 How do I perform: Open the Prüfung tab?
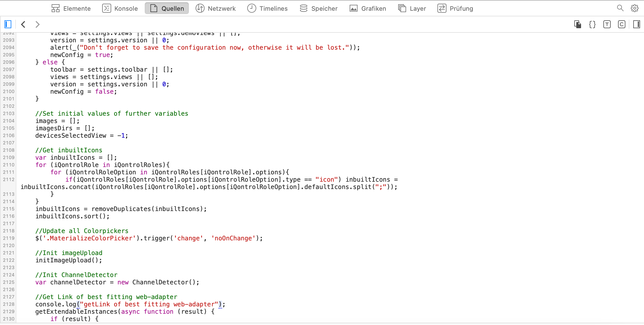(455, 8)
